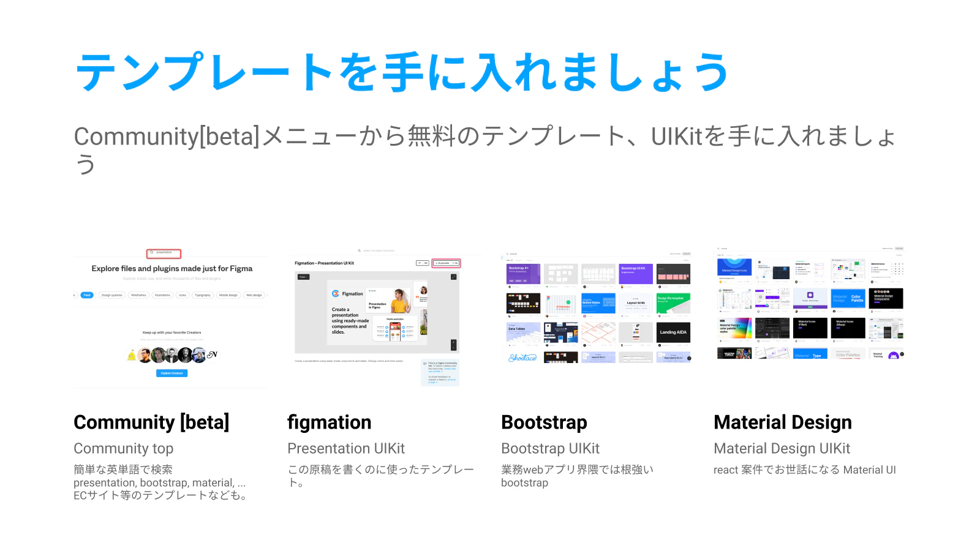Click the "Bootstrap UIKit" caption text
Image resolution: width=980 pixels, height=551 pixels.
coord(550,449)
